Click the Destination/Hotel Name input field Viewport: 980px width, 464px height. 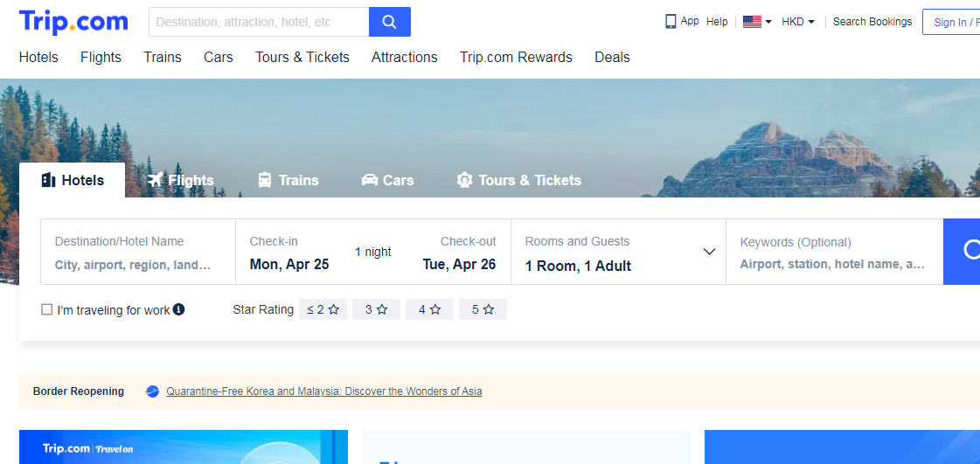137,265
